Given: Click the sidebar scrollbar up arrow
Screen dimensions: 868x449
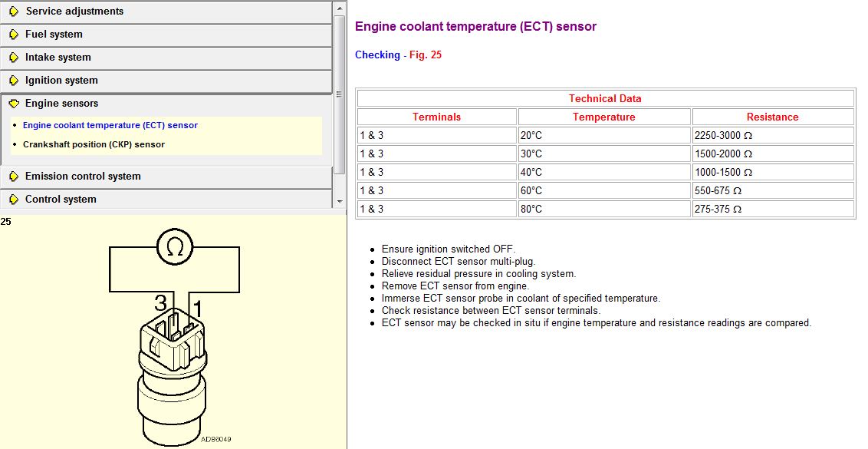Looking at the screenshot, I should pyautogui.click(x=340, y=8).
